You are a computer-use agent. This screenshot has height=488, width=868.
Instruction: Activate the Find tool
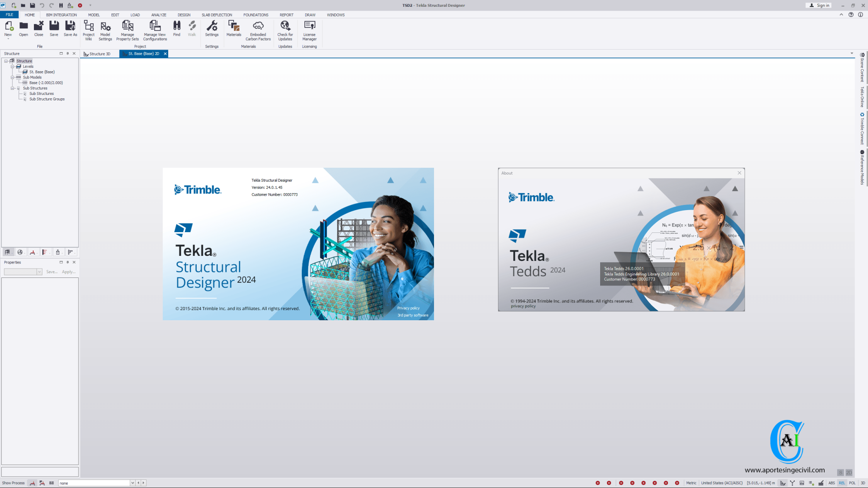177,29
